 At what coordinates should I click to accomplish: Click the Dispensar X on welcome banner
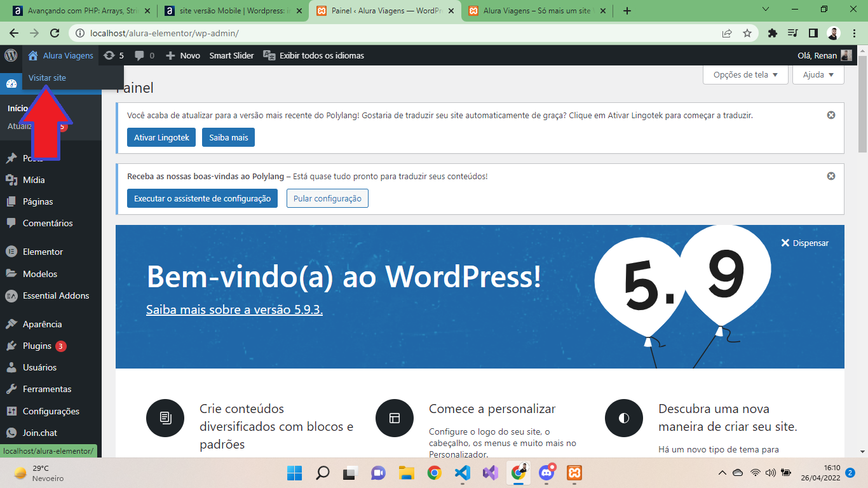click(x=785, y=243)
